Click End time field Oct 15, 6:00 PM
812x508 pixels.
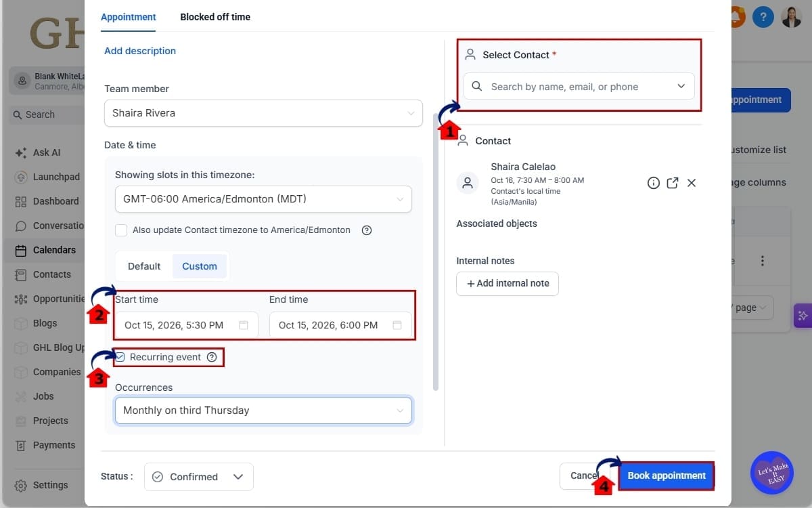click(340, 325)
